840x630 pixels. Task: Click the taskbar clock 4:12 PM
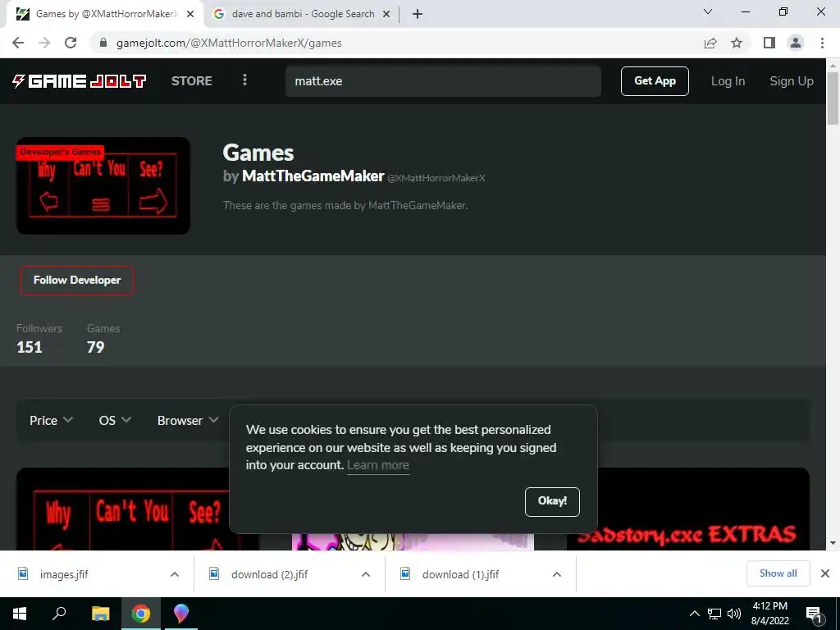(x=769, y=606)
